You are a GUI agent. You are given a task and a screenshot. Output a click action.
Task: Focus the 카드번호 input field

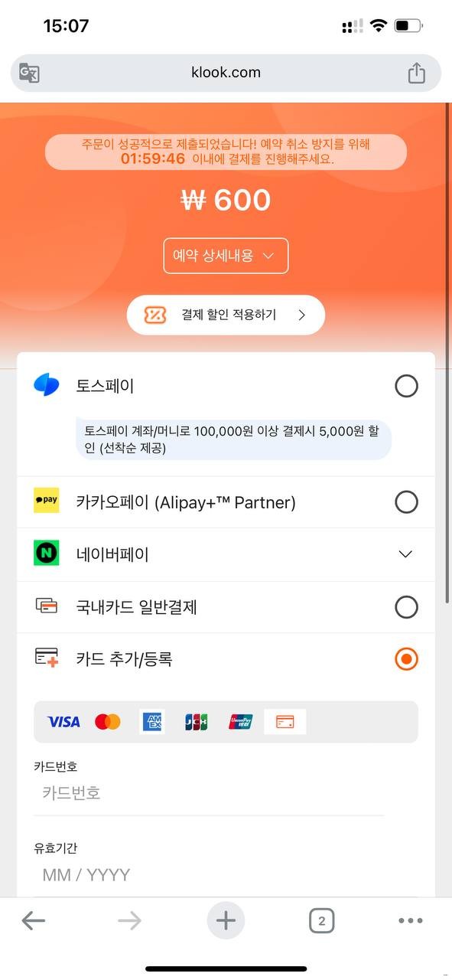click(x=209, y=792)
